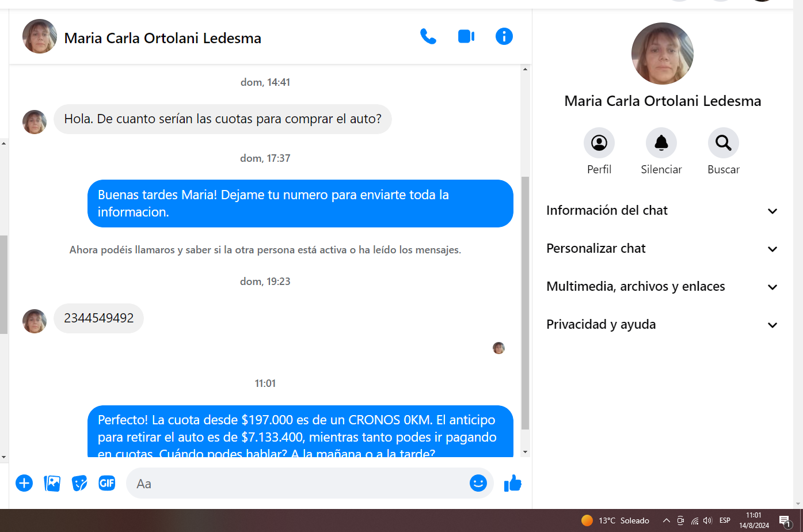
Task: Expand Privacidad y ayuda section
Action: [x=662, y=325]
